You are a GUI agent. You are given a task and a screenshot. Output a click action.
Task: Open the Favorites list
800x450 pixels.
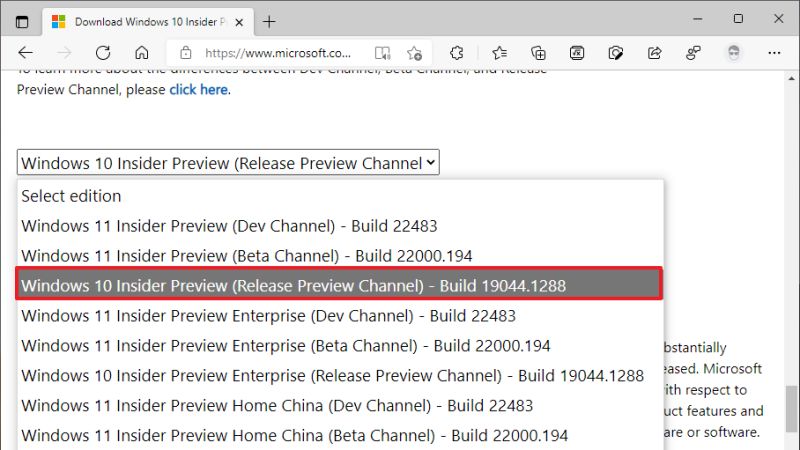point(499,53)
